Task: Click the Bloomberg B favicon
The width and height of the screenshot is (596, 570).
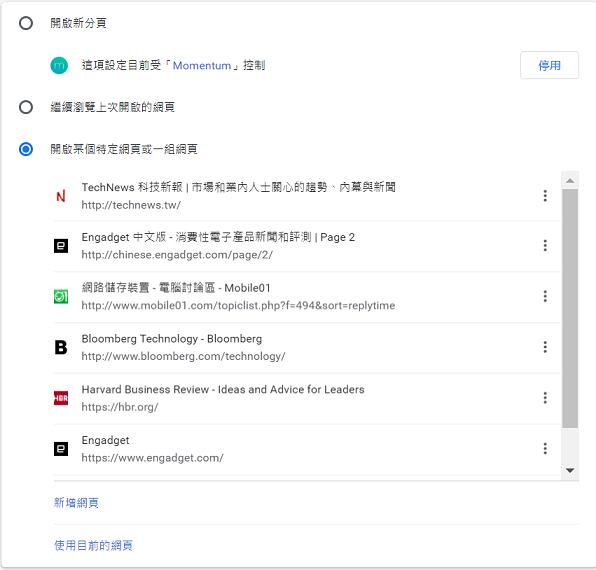Action: pos(61,347)
